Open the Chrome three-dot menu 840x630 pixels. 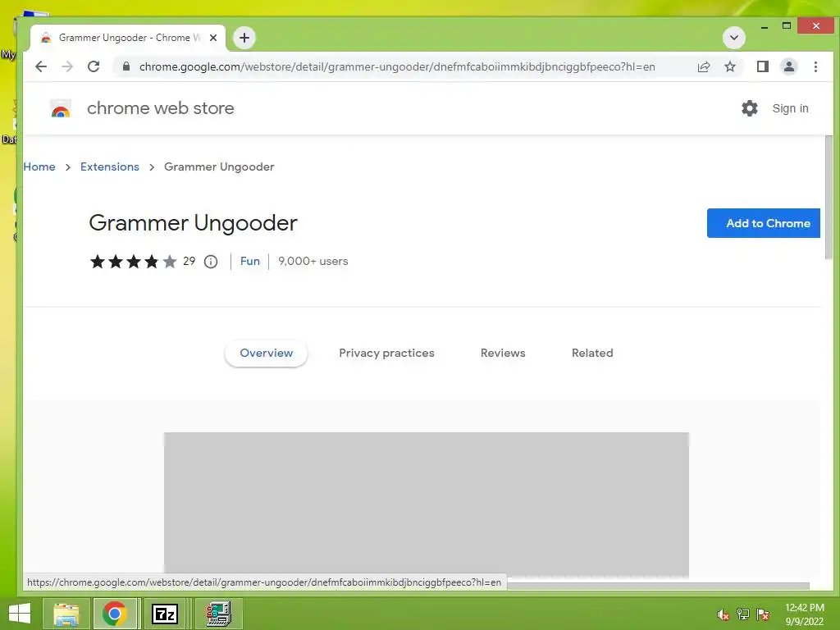point(815,66)
